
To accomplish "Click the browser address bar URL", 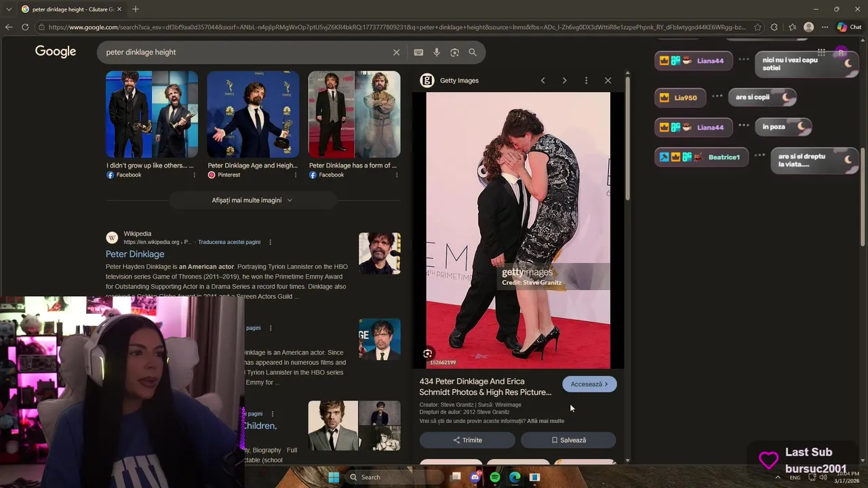I will tap(397, 27).
